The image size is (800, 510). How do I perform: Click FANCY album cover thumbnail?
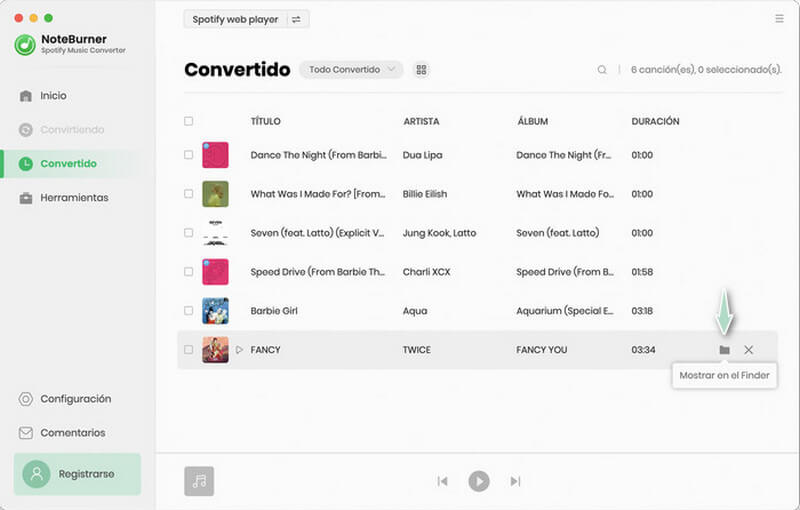coord(215,350)
